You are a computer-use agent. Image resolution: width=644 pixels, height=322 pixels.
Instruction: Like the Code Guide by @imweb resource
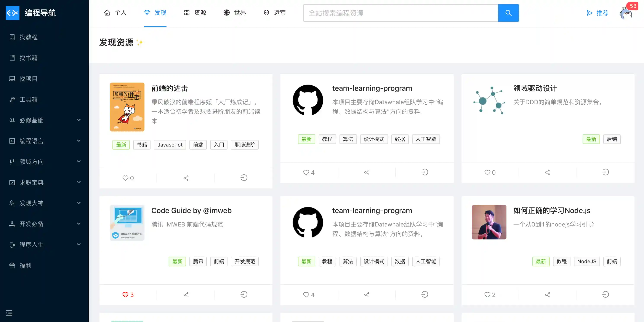tap(126, 295)
